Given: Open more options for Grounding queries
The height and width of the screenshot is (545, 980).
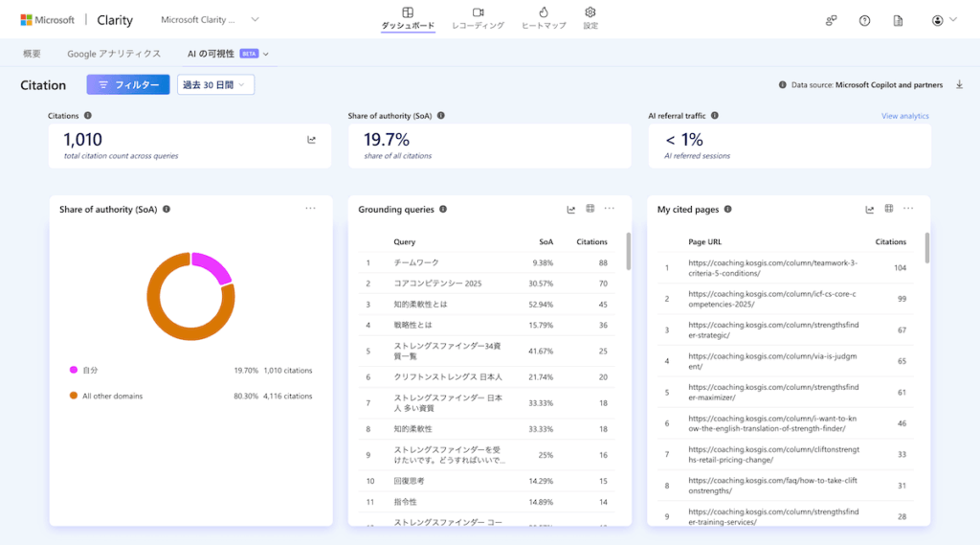Looking at the screenshot, I should 610,209.
